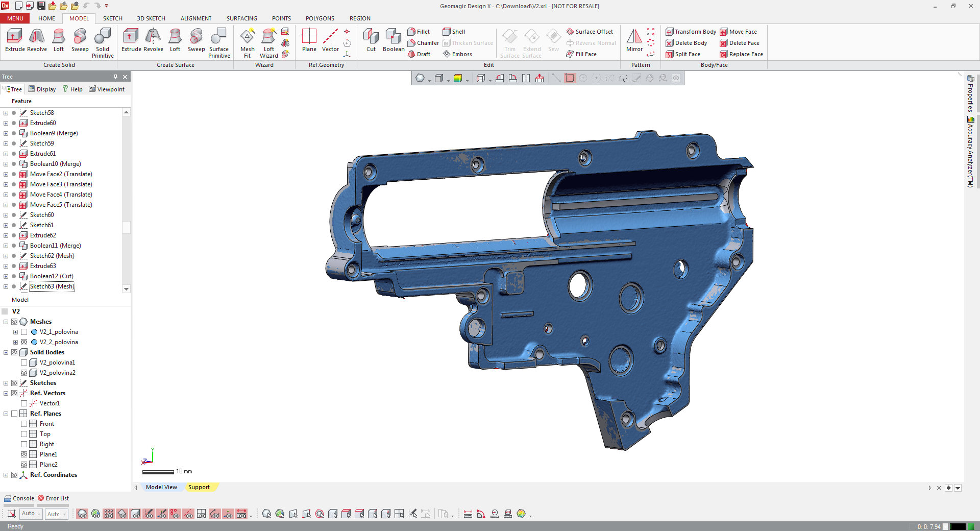This screenshot has width=980, height=531.
Task: Click the Error List button
Action: (x=53, y=498)
